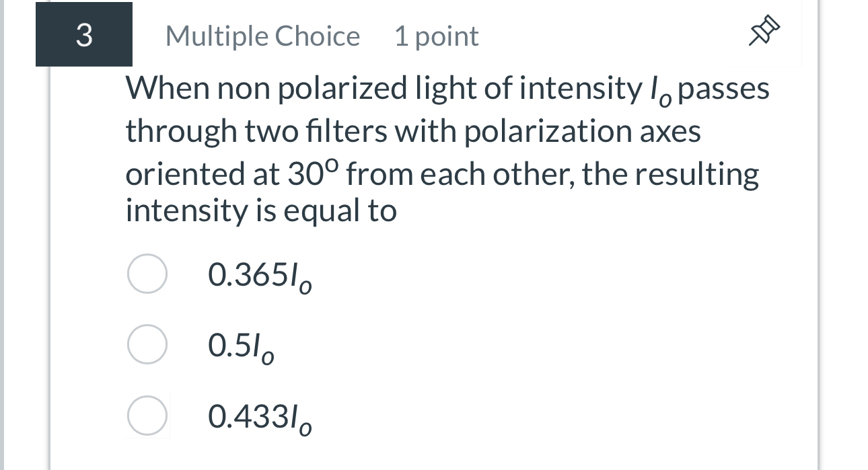868x470 pixels.
Task: Click the answer text 0.365I0
Action: (258, 274)
